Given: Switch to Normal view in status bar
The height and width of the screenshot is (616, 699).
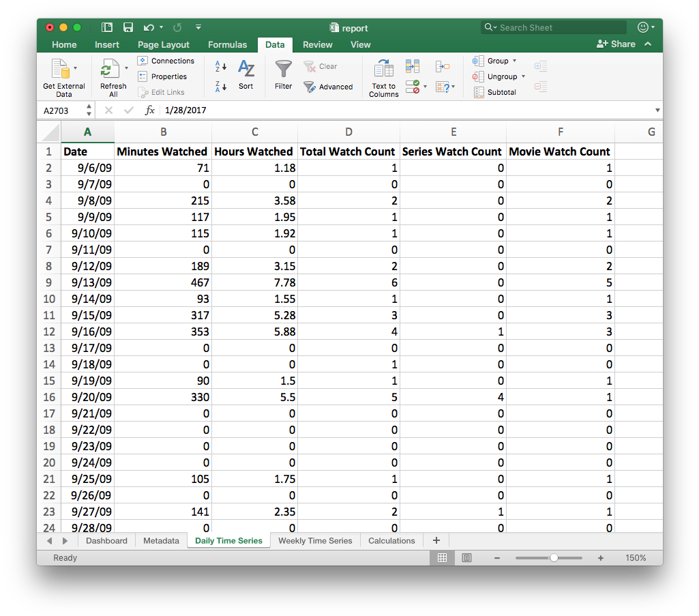Looking at the screenshot, I should [442, 558].
